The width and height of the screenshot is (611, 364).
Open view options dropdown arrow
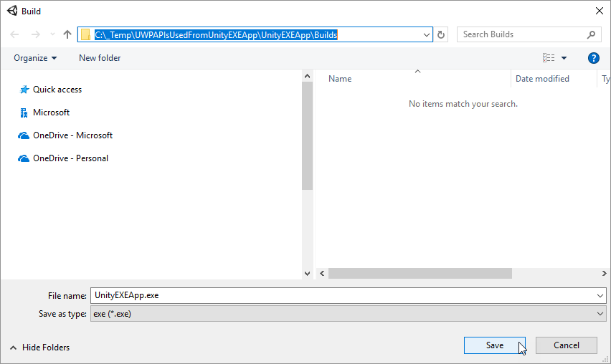pos(564,58)
